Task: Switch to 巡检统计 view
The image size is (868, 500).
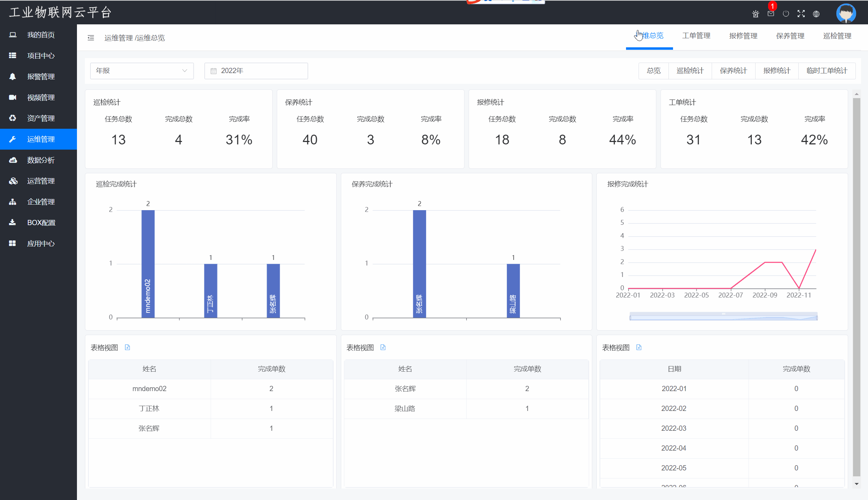Action: (690, 71)
